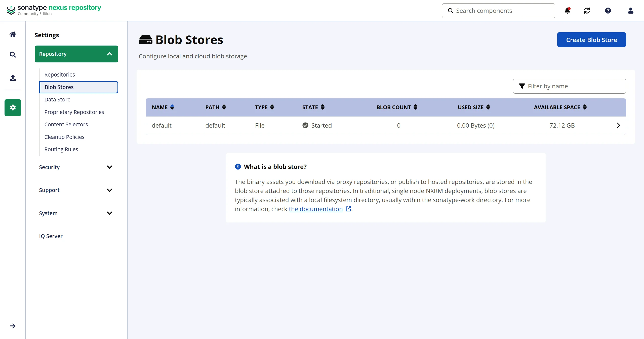This screenshot has height=339, width=644.
Task: Focus the Search components field
Action: pyautogui.click(x=498, y=11)
